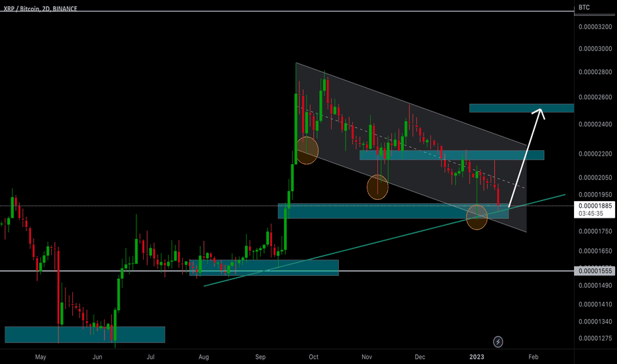This screenshot has width=617, height=364.
Task: Click the Jun label on time axis
Action: (97, 357)
